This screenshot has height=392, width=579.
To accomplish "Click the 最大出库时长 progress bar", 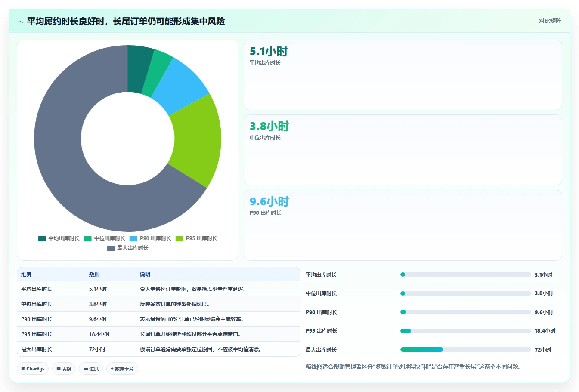I will point(465,349).
